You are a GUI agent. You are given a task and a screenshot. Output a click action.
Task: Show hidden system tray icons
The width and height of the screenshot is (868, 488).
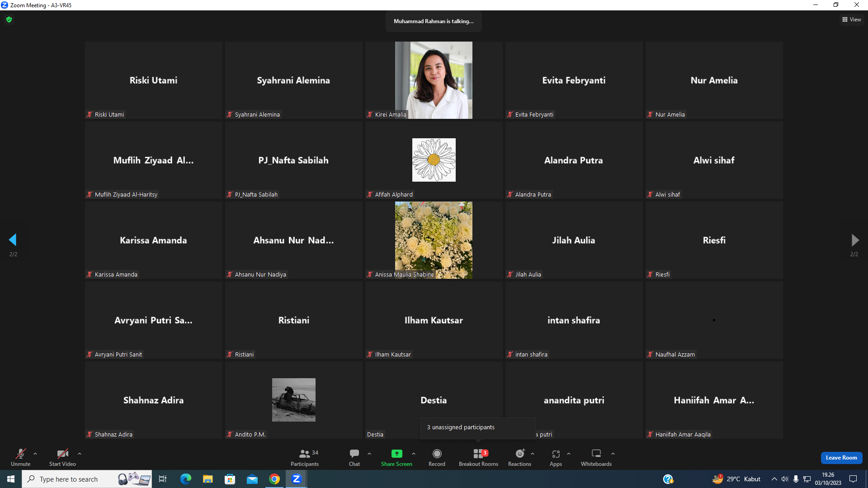click(774, 479)
